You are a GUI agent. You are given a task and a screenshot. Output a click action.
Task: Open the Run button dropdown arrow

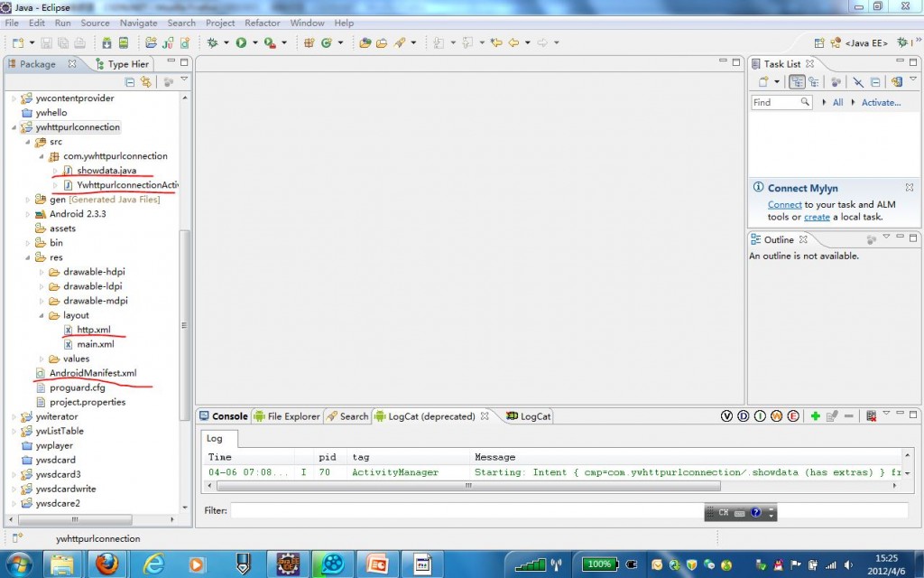(x=254, y=42)
